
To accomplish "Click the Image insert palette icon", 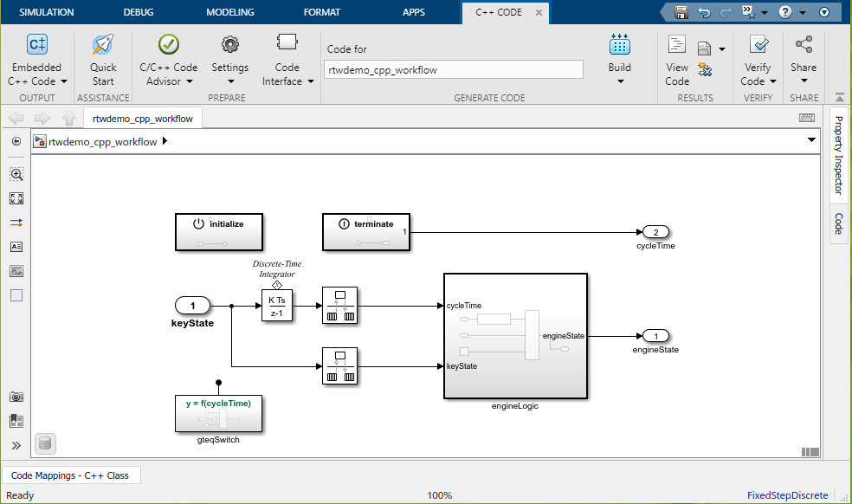I will coord(16,271).
